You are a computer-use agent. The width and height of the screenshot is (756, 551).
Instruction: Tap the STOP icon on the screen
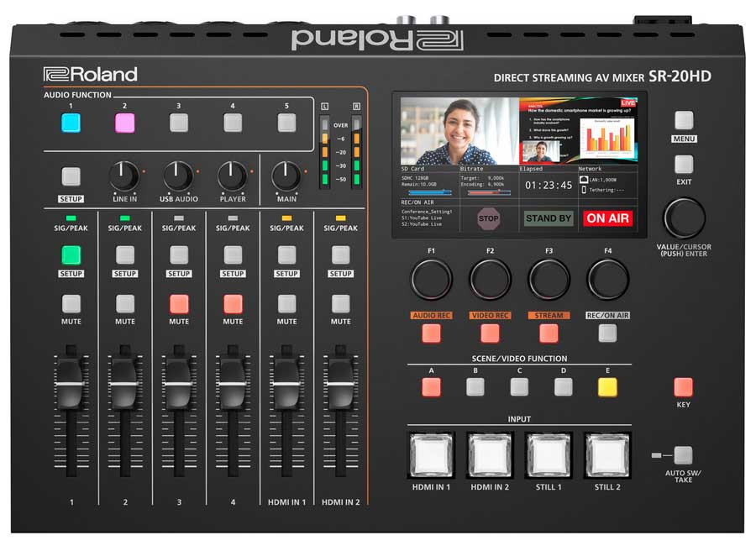(x=488, y=218)
